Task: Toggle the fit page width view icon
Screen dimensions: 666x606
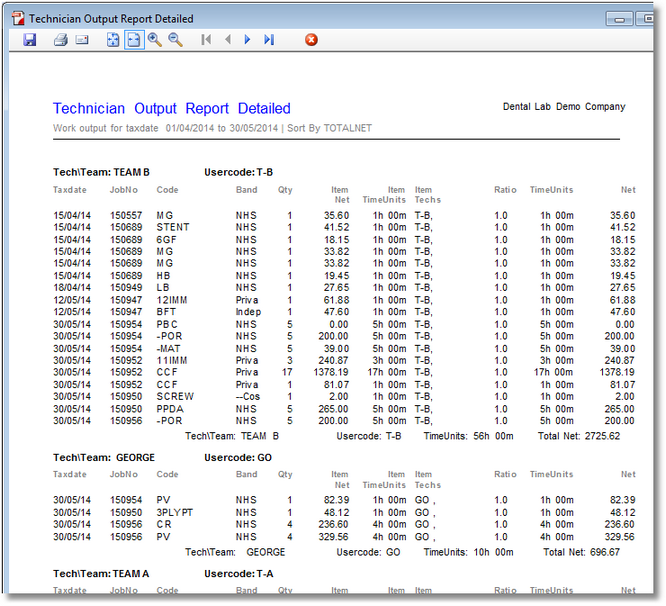Action: [134, 40]
